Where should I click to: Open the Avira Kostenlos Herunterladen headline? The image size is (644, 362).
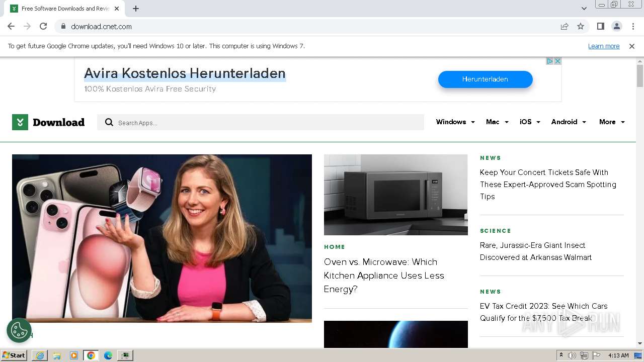click(x=185, y=73)
